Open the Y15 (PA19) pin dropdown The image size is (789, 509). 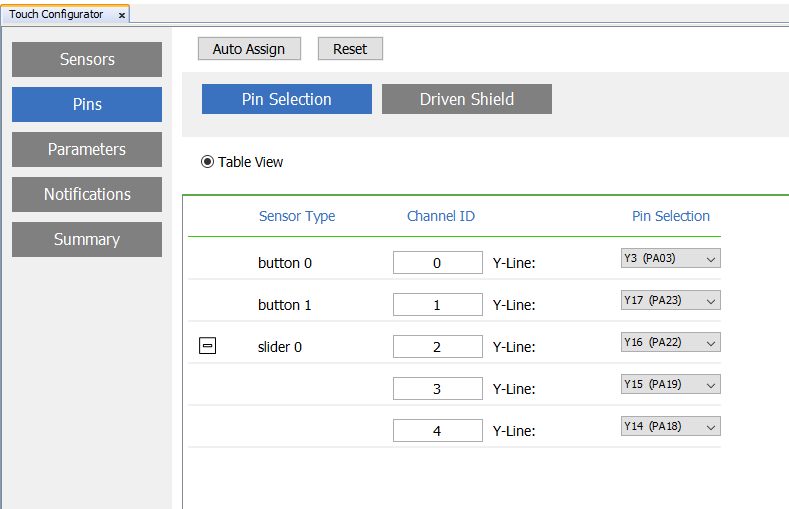point(670,385)
